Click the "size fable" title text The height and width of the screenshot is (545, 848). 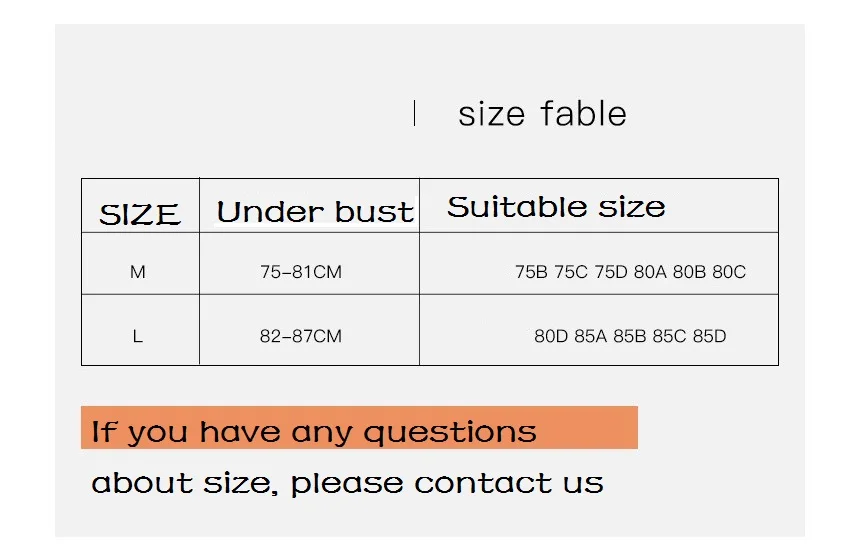coord(542,114)
